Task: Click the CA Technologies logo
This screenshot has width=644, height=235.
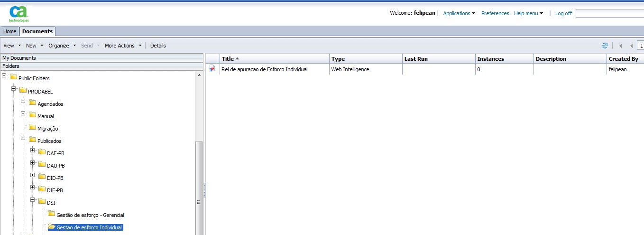Action: pyautogui.click(x=19, y=14)
